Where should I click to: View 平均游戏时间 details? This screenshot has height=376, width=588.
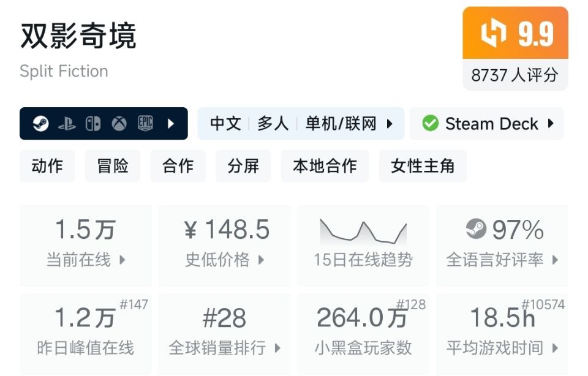pyautogui.click(x=502, y=348)
